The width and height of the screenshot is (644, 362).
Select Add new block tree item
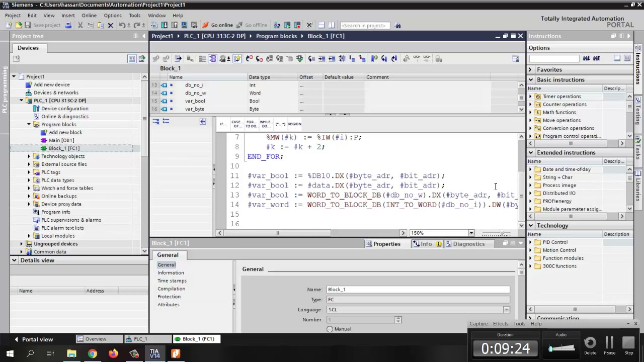click(65, 132)
